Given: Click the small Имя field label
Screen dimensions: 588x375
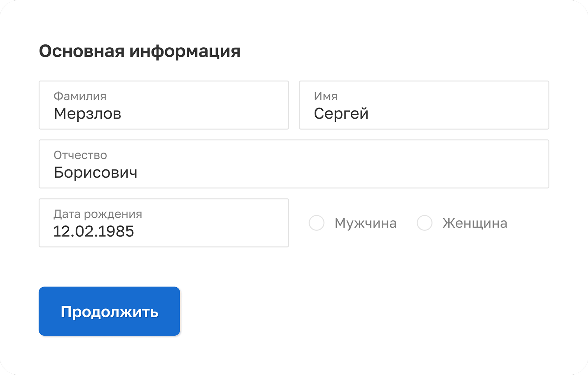Looking at the screenshot, I should pos(326,96).
